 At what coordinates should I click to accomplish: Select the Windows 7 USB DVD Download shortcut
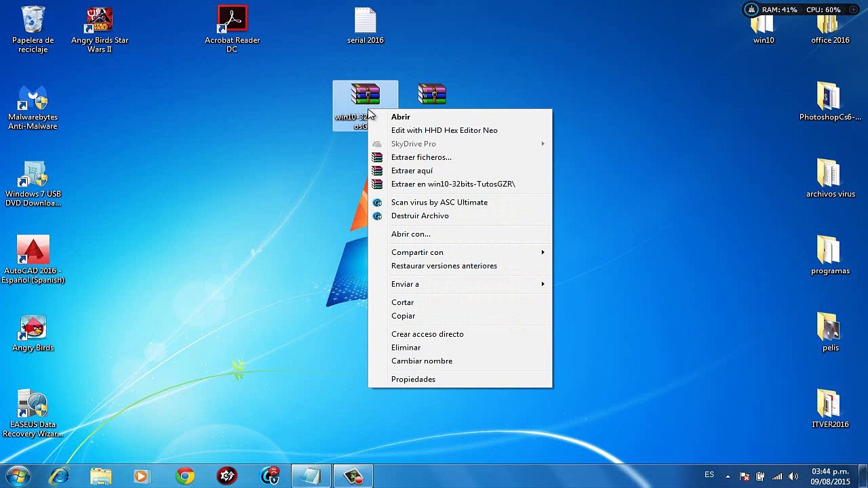click(33, 184)
